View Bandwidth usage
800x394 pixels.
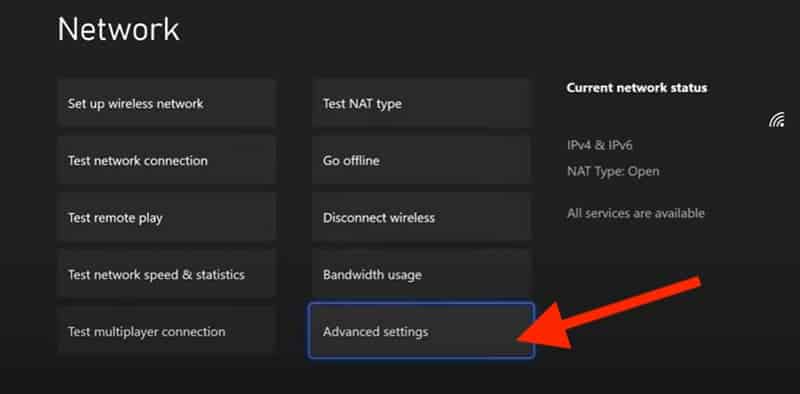421,275
